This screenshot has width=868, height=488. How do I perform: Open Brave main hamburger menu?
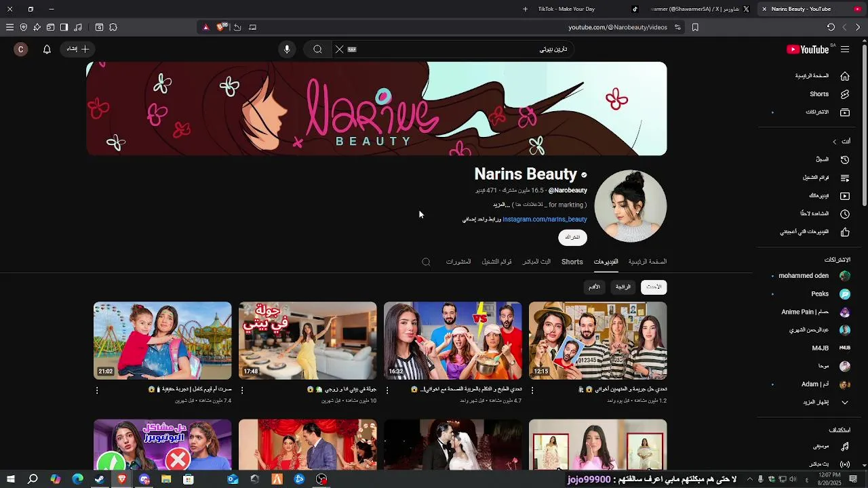pos(9,27)
